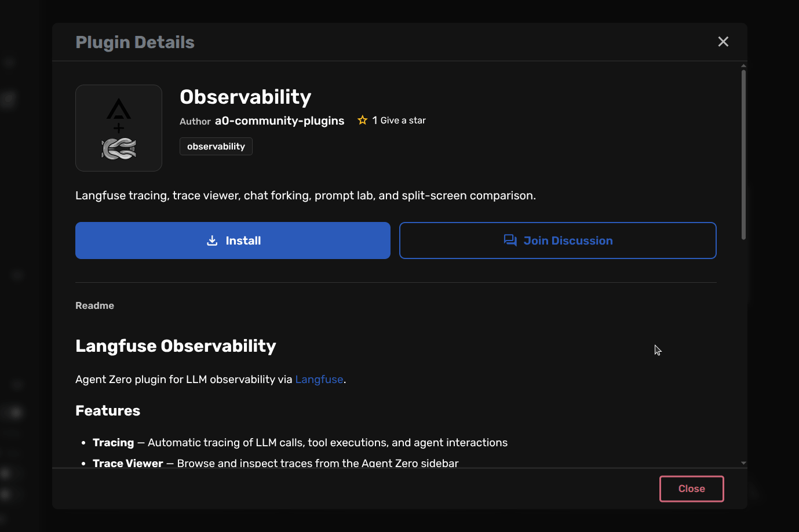Open the a0-community-plugins author page
Image resolution: width=799 pixels, height=532 pixels.
coord(279,121)
